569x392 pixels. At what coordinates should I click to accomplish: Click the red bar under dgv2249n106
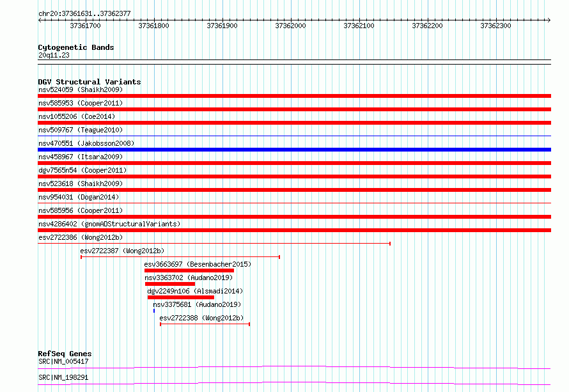tap(181, 297)
